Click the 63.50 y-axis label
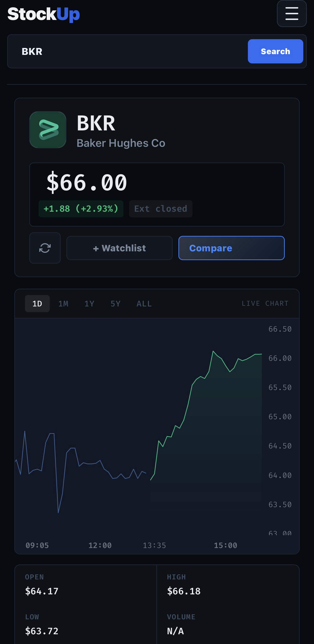 [280, 505]
